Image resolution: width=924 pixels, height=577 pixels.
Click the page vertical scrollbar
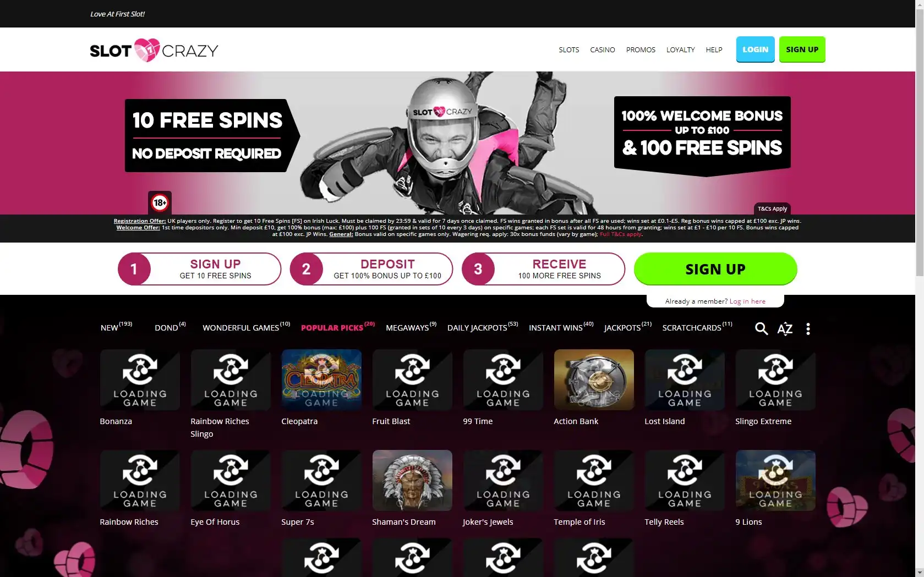pyautogui.click(x=920, y=288)
